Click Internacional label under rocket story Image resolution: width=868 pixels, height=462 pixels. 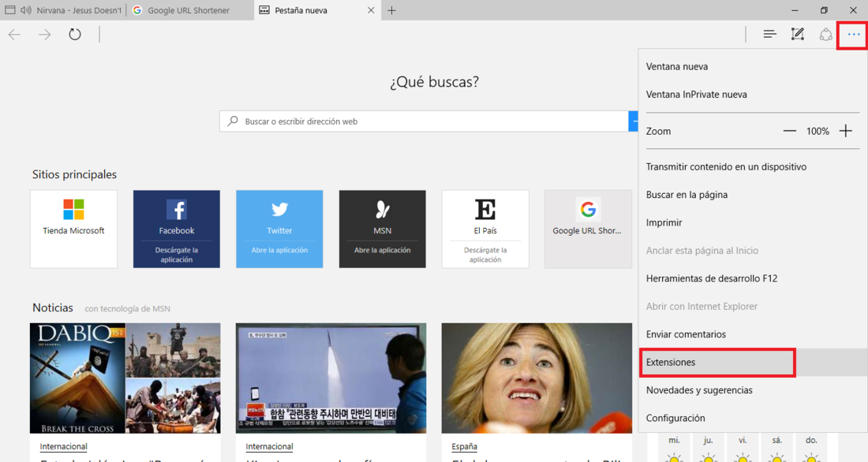click(270, 446)
